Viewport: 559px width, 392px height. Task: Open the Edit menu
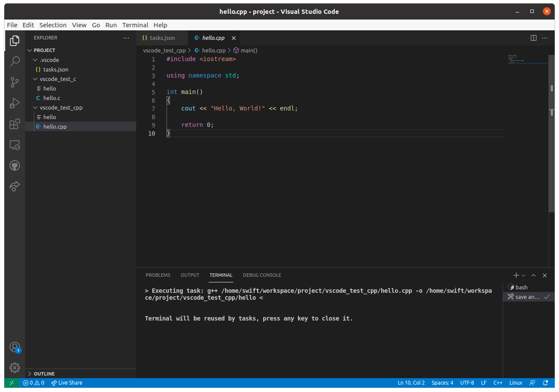[28, 25]
